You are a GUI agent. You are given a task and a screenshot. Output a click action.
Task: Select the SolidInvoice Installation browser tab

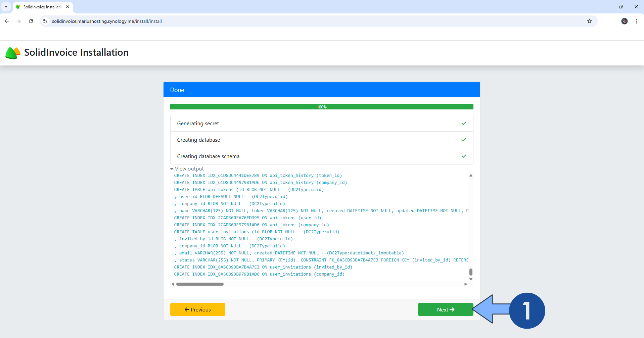click(x=43, y=7)
